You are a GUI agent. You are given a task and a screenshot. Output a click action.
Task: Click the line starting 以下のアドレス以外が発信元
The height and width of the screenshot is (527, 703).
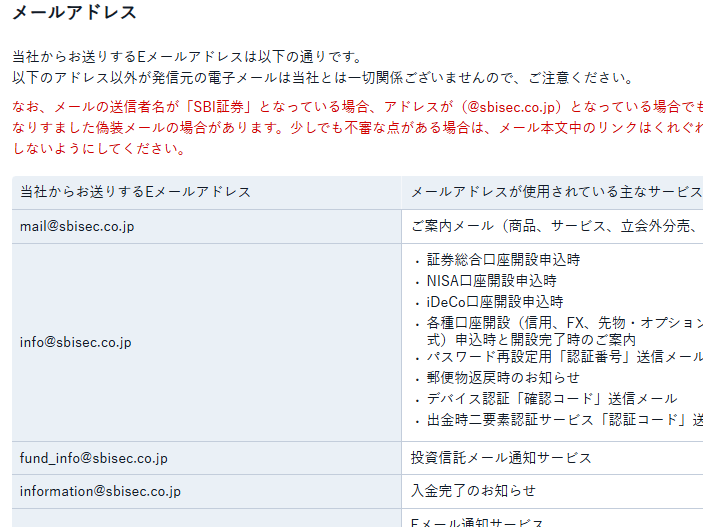(321, 77)
